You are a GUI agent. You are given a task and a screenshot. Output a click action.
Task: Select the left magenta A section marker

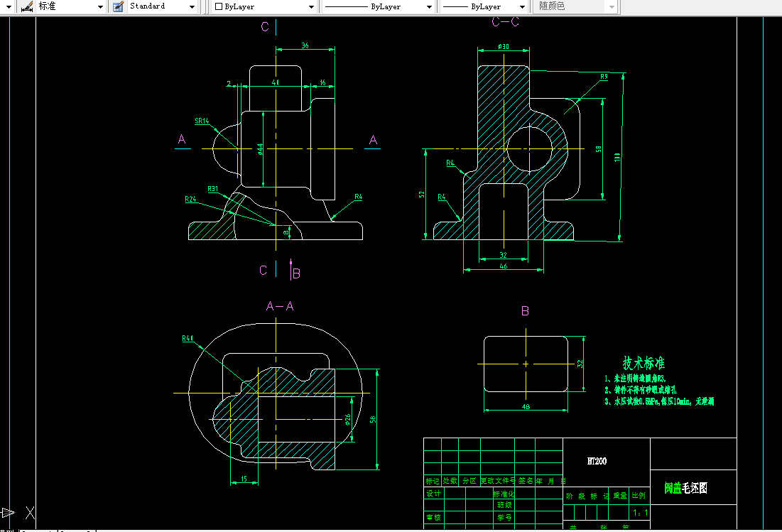pos(182,140)
